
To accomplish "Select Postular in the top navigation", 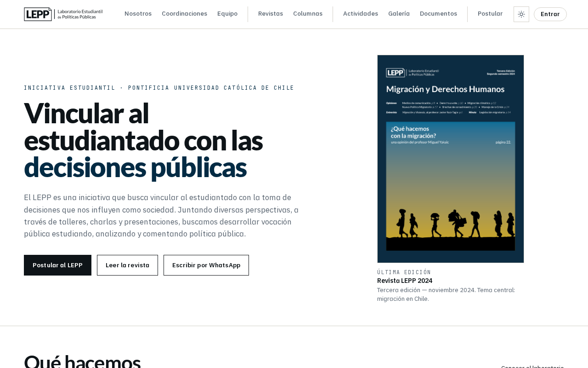I will (490, 14).
